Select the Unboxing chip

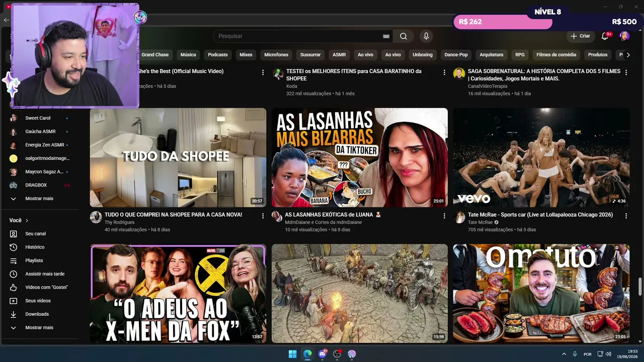pos(423,55)
